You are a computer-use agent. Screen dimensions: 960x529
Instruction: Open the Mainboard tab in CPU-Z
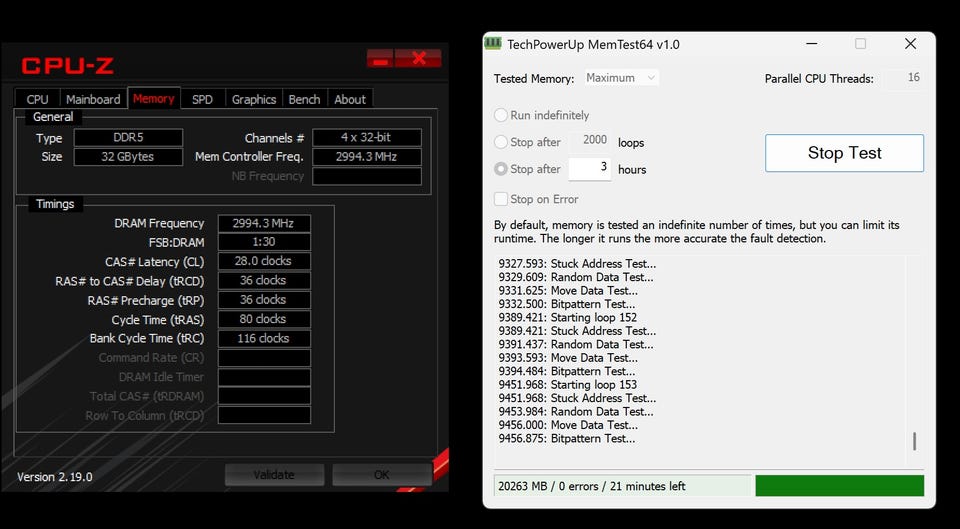[93, 99]
